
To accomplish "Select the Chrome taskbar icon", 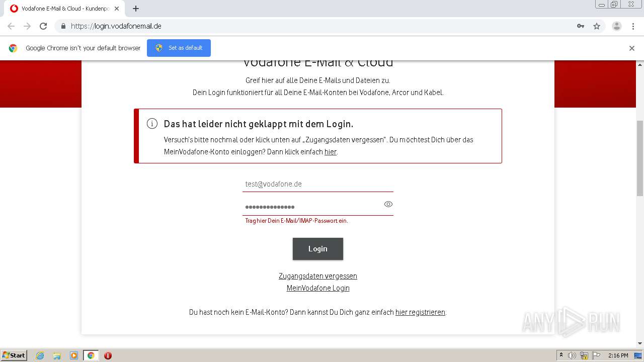I will [91, 355].
